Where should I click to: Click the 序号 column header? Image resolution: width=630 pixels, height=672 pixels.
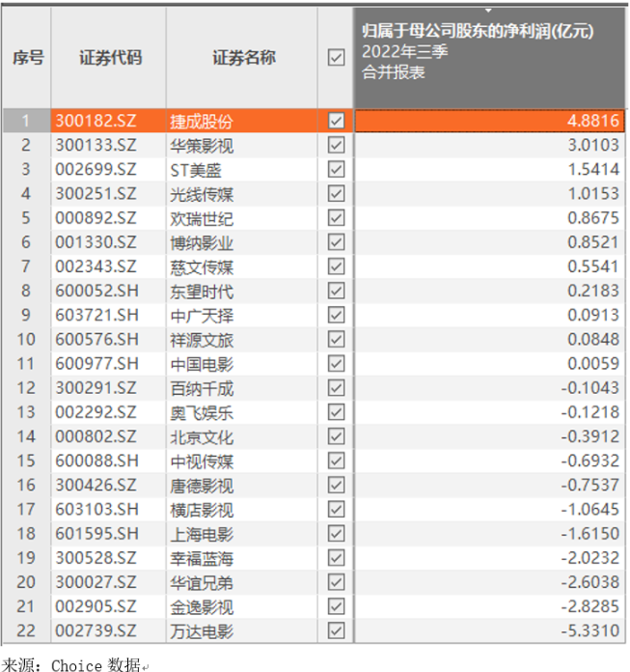pos(28,57)
